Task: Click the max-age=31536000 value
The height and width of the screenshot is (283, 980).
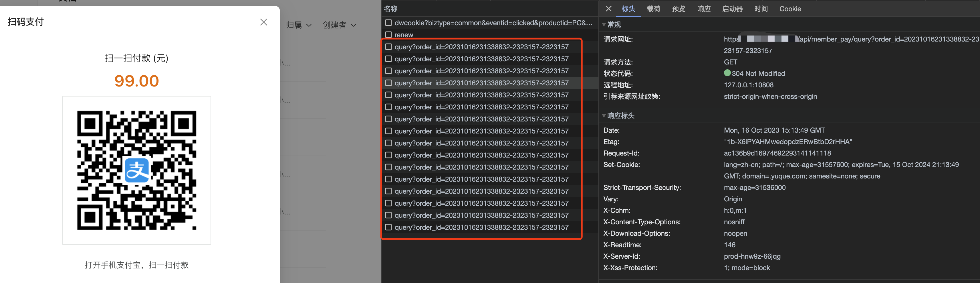Action: click(x=754, y=187)
